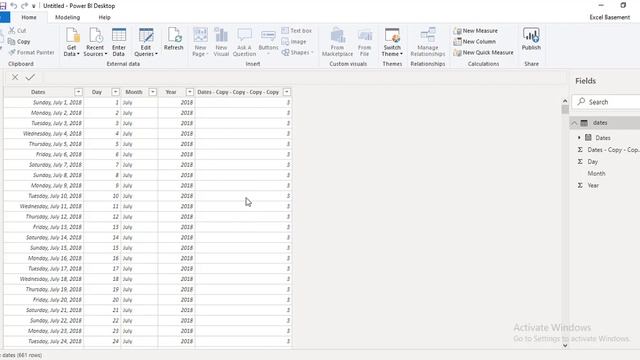This screenshot has width=640, height=360.
Task: Expand the Dates hierarchy field
Action: (579, 138)
